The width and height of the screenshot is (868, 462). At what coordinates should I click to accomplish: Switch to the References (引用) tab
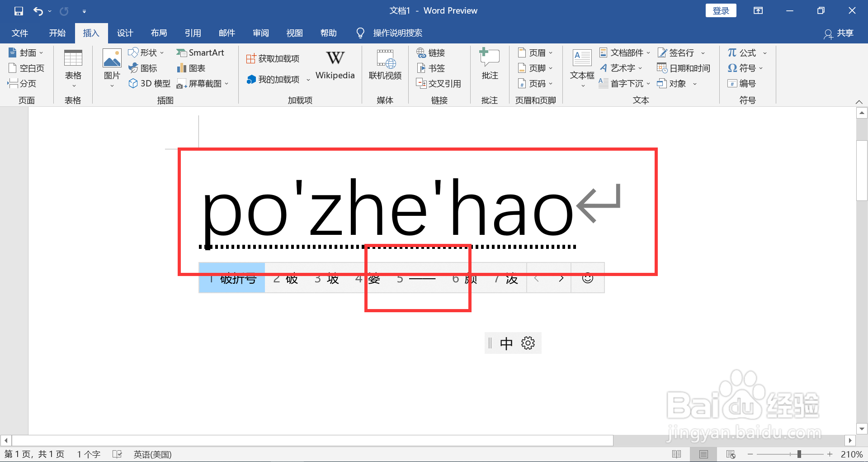click(193, 33)
